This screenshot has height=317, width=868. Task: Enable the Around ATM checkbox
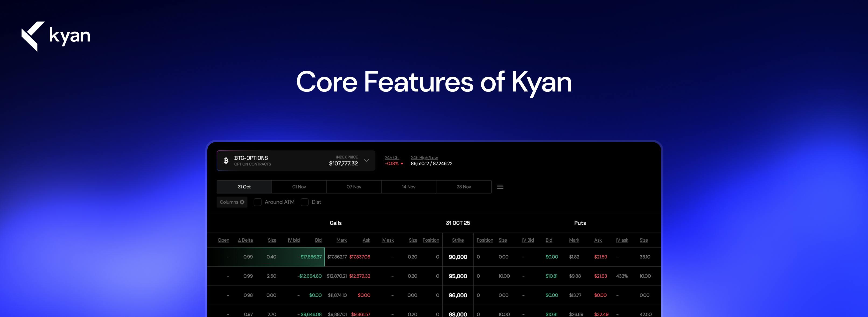(x=258, y=202)
